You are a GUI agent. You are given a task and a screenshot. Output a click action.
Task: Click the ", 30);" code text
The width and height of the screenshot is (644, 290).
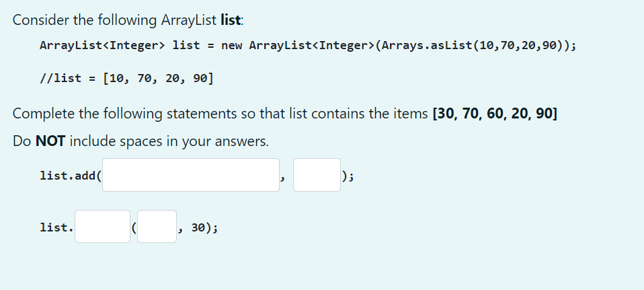tap(198, 228)
